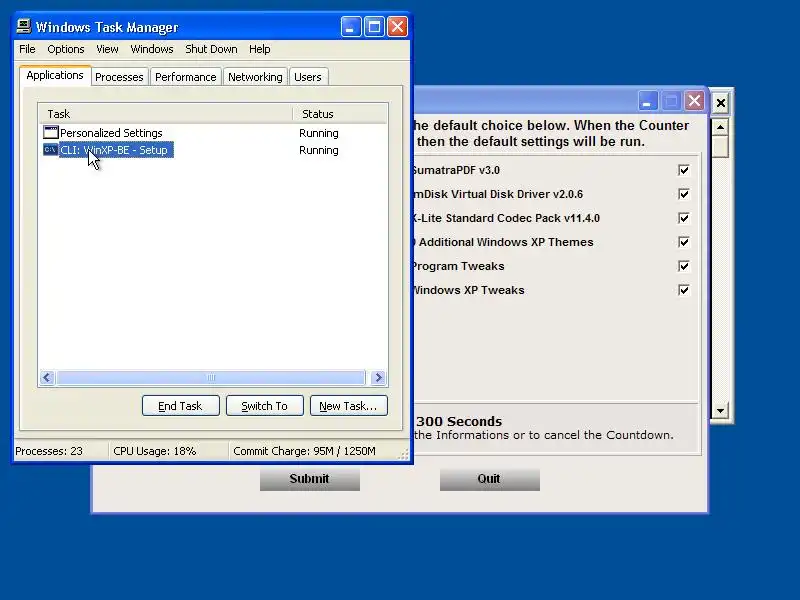Click the Commit Charge status bar entry
Viewport: 800px width, 600px height.
305,451
